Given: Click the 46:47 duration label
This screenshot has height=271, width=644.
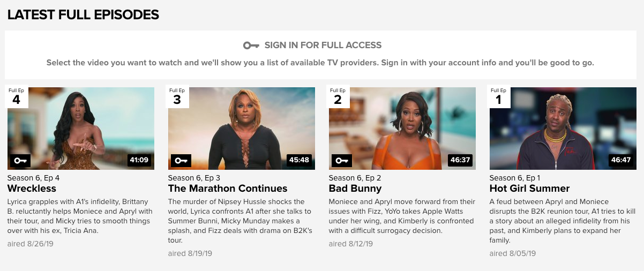Looking at the screenshot, I should click(x=621, y=160).
